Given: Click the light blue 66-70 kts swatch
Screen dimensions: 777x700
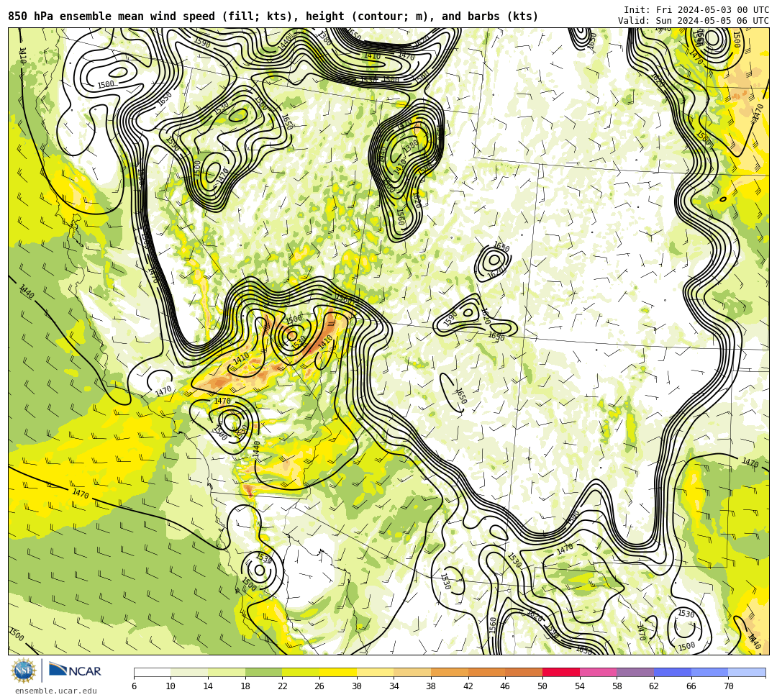Looking at the screenshot, I should tap(709, 672).
